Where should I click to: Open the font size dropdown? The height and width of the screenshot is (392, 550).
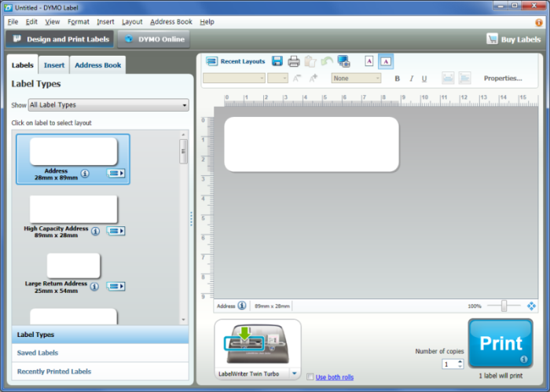pos(277,79)
